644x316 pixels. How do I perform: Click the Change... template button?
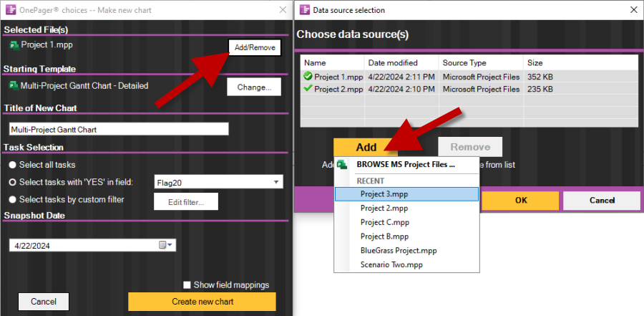pyautogui.click(x=254, y=87)
